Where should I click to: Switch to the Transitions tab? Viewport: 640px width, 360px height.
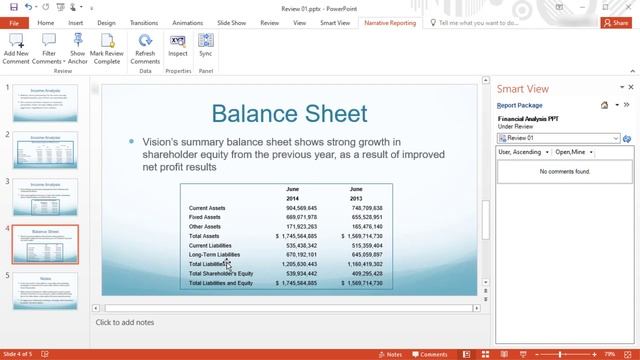144,23
